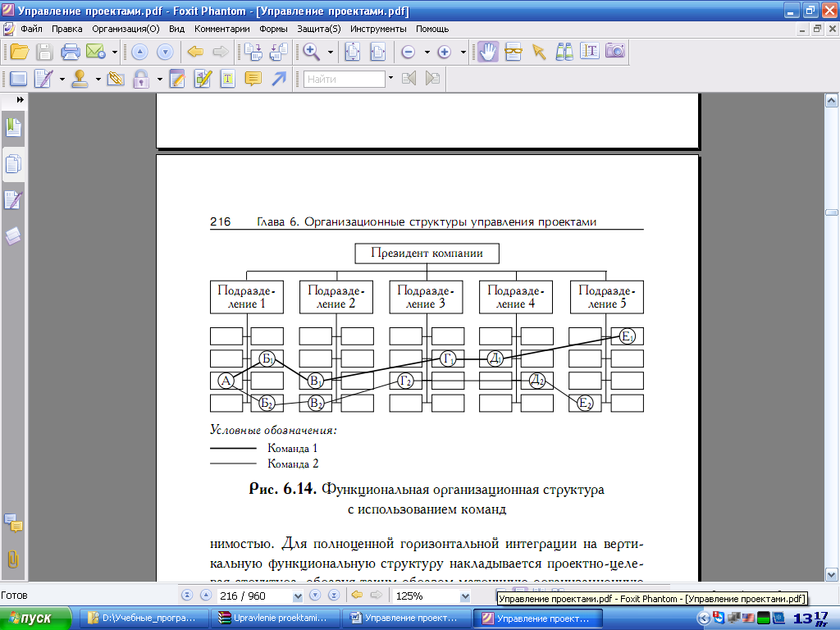This screenshot has height=630, width=840.
Task: Click find previous button next to search
Action: point(409,79)
